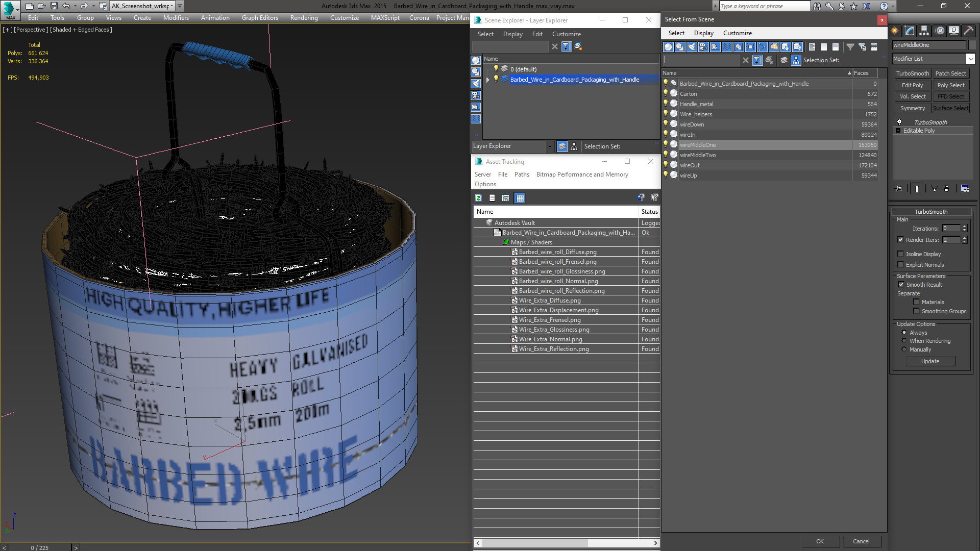Open the Rendering menu
The image size is (980, 551).
tap(304, 18)
